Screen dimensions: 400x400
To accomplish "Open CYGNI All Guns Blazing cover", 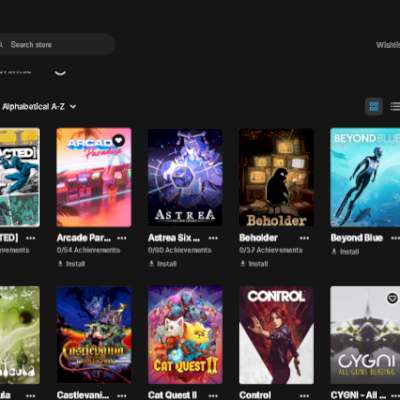I will (365, 335).
